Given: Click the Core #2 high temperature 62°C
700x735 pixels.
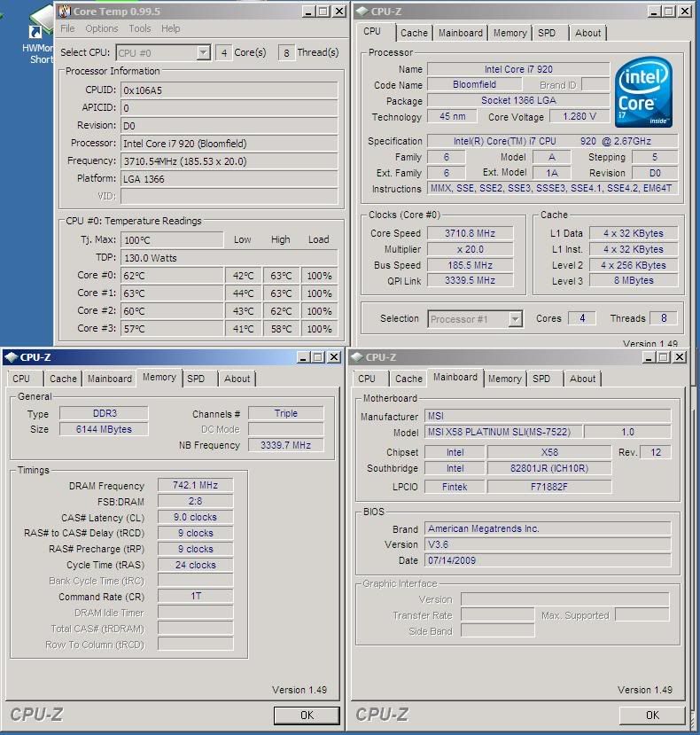Looking at the screenshot, I should 281,311.
